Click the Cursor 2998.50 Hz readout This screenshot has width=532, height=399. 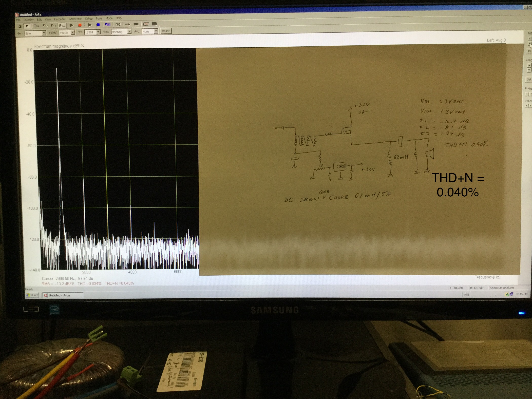[x=68, y=278]
